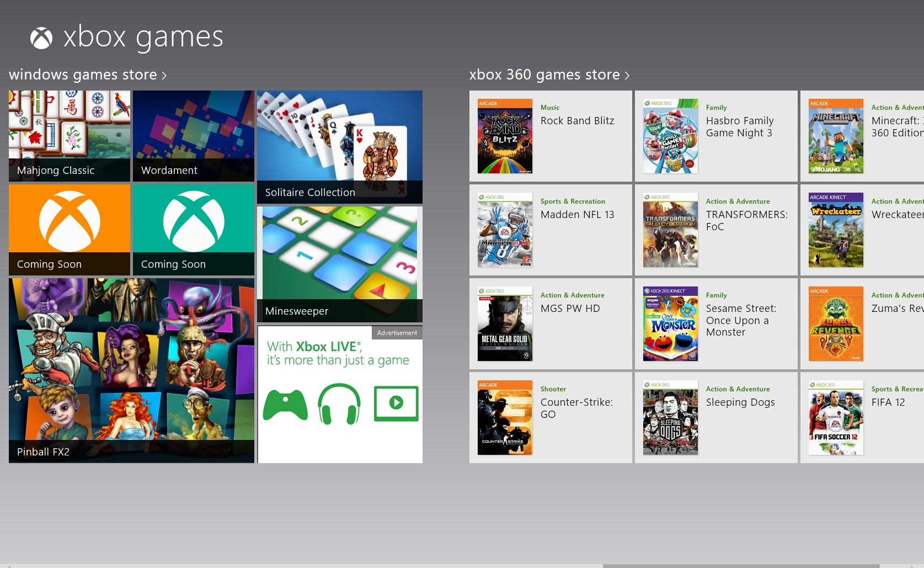
Task: Click the Xbox logo icon beside title
Action: click(41, 38)
